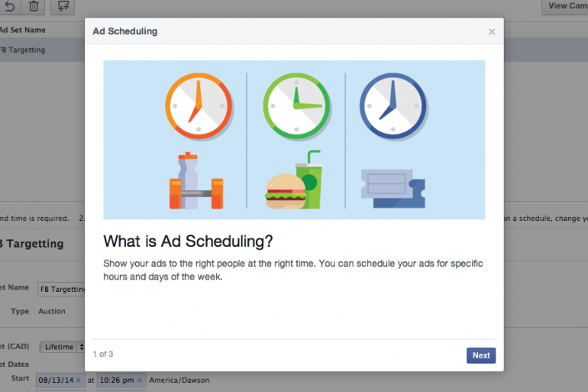Click the Ad Set Name column header

tap(23, 30)
